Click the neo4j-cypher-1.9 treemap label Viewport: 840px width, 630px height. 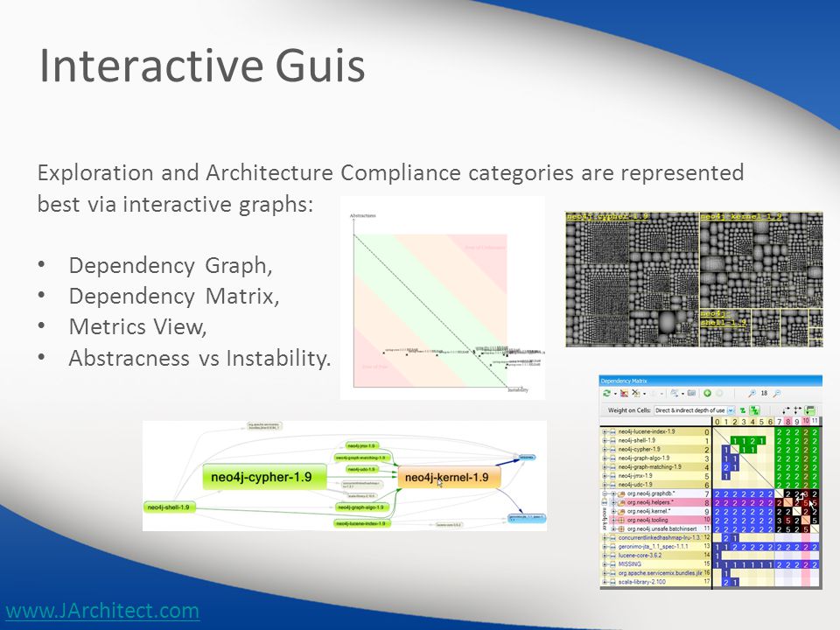point(607,216)
